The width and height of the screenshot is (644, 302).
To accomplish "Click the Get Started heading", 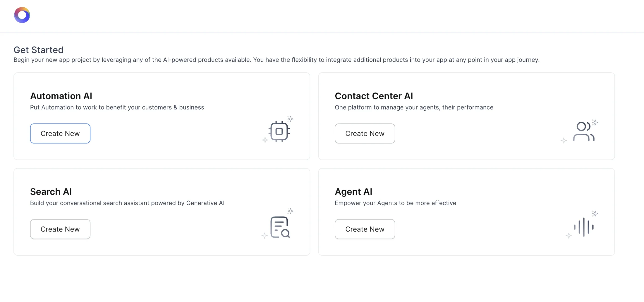I will 38,50.
